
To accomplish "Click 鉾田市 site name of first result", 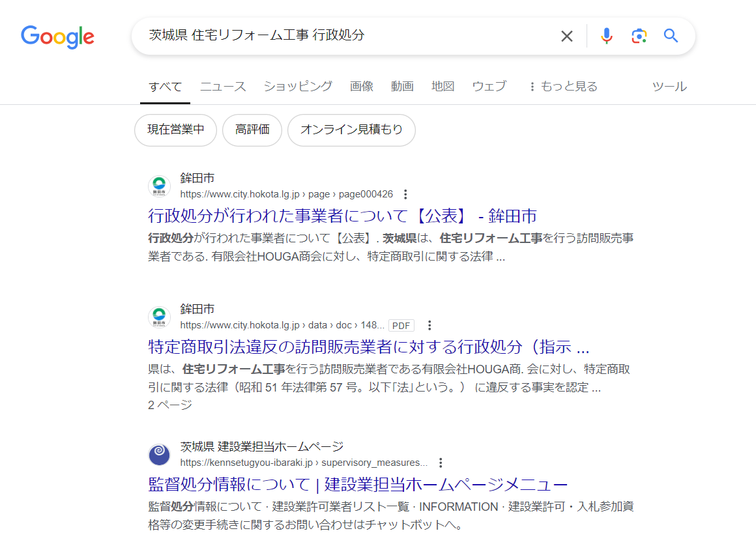I will pyautogui.click(x=197, y=179).
